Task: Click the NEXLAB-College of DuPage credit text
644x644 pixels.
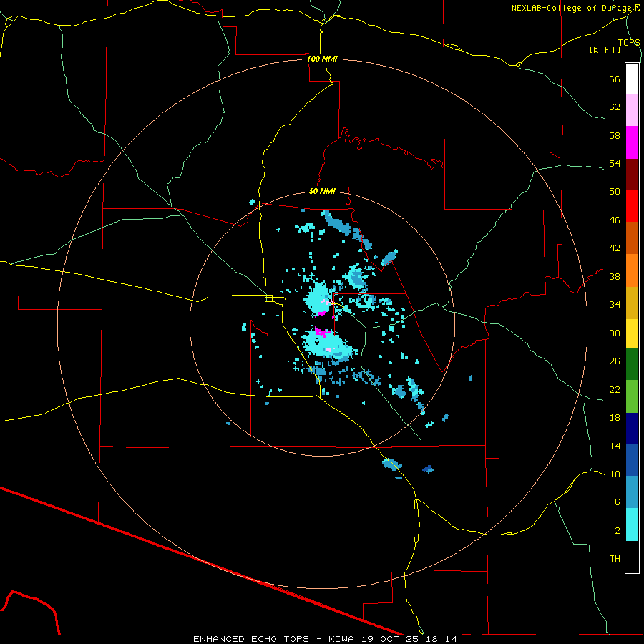Action: click(x=575, y=8)
